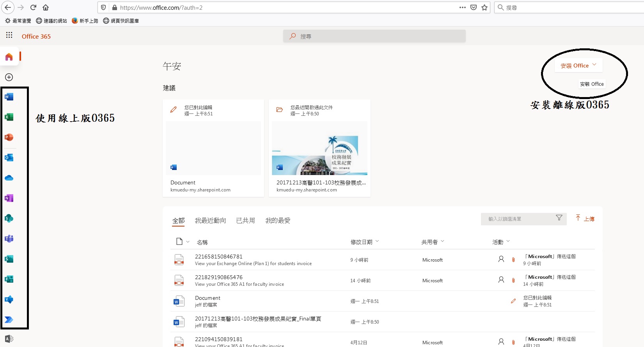
Task: Sort by 修改日期 column
Action: (x=364, y=242)
